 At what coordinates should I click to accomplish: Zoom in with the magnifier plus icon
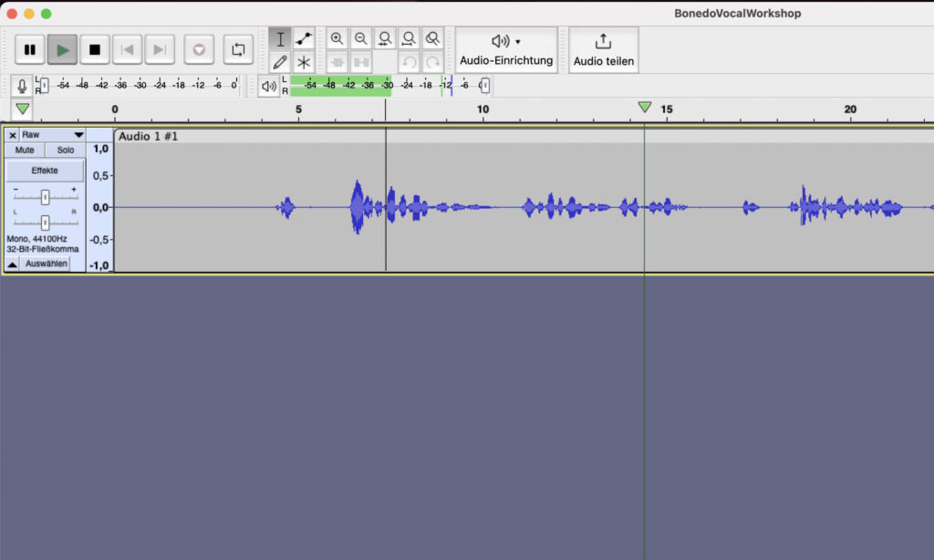pyautogui.click(x=337, y=38)
